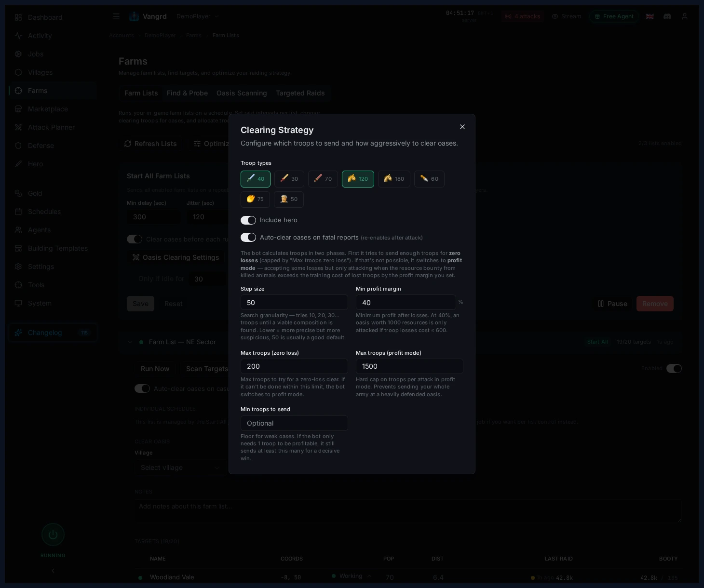Screen dimensions: 704x588
Task: Select the red sword troop with 70 count
Action: [x=323, y=179]
